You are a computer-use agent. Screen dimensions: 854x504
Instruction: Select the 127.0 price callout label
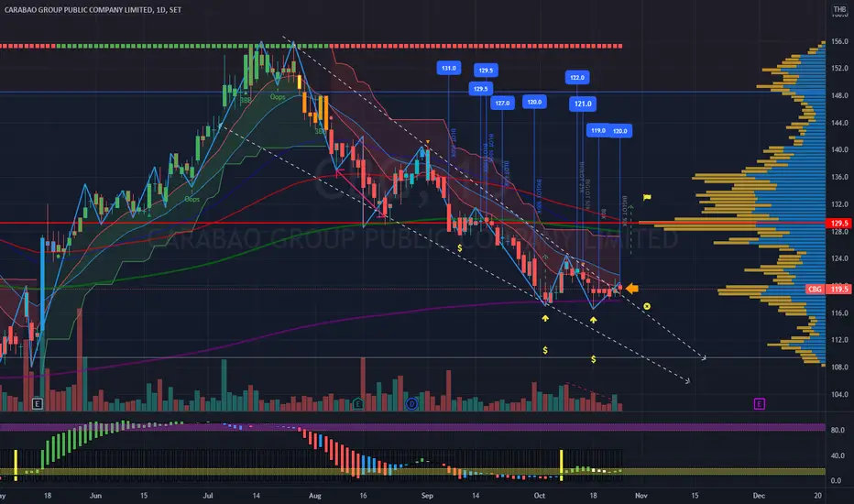(x=502, y=103)
